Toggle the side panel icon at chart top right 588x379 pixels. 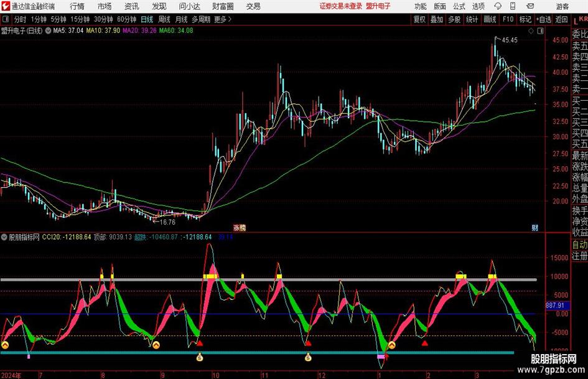pyautogui.click(x=540, y=31)
